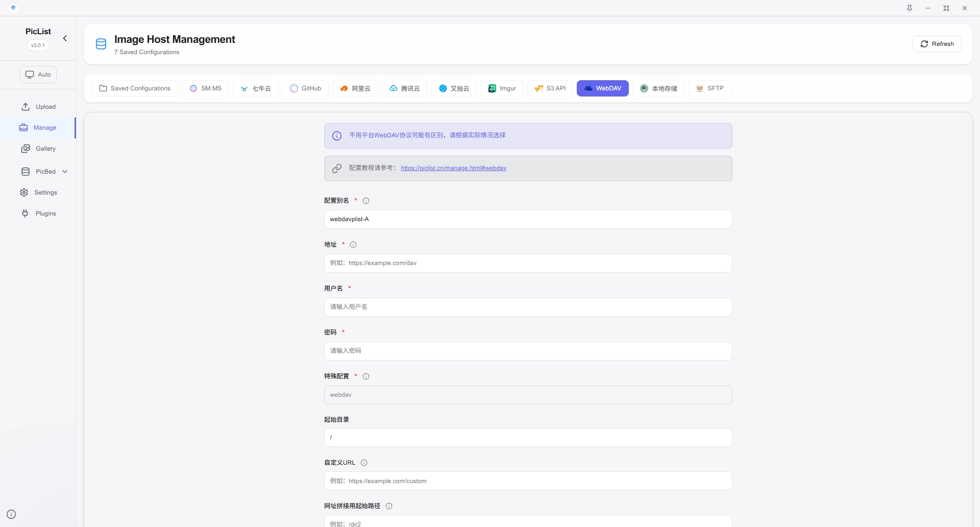980x527 pixels.
Task: Select the 阿里云 tab
Action: coord(355,88)
